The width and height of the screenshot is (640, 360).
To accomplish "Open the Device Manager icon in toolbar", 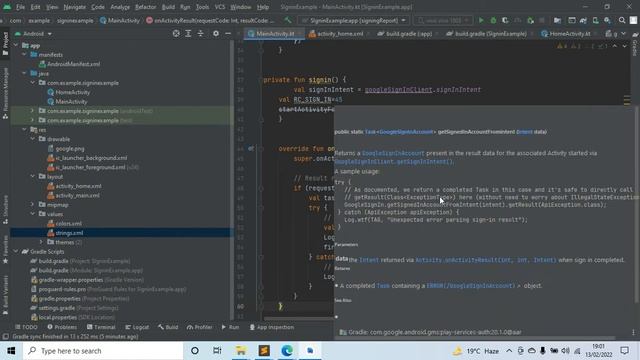I will click(x=596, y=20).
